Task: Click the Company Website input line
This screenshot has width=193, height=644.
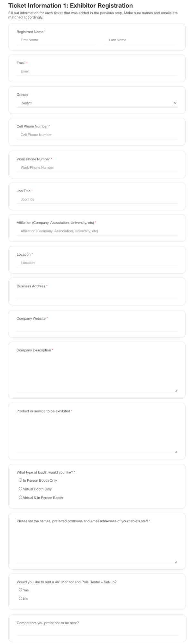Action: pyautogui.click(x=97, y=327)
